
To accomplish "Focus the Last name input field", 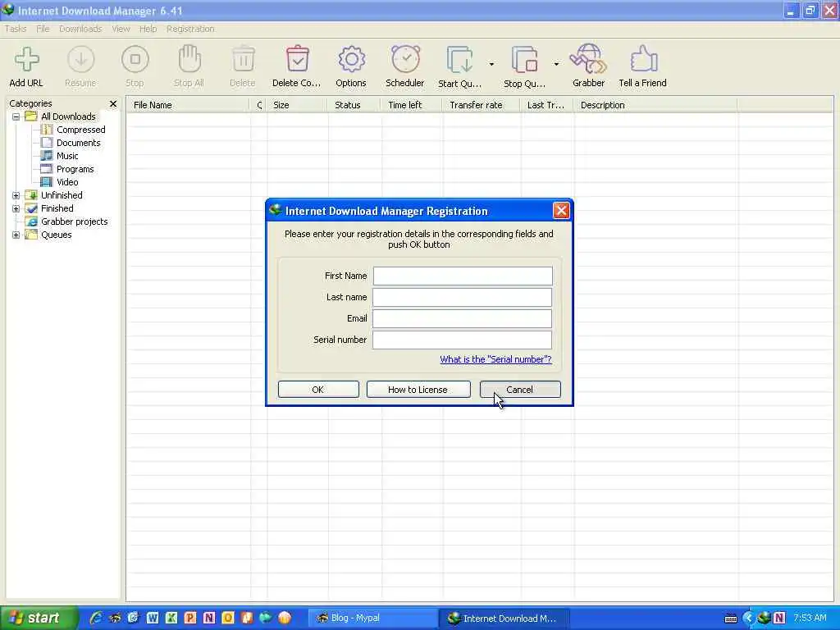I will (463, 297).
